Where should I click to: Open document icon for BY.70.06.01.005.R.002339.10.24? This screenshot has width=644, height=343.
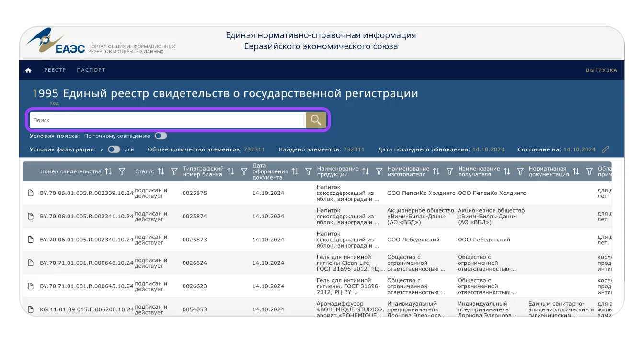[x=31, y=193]
